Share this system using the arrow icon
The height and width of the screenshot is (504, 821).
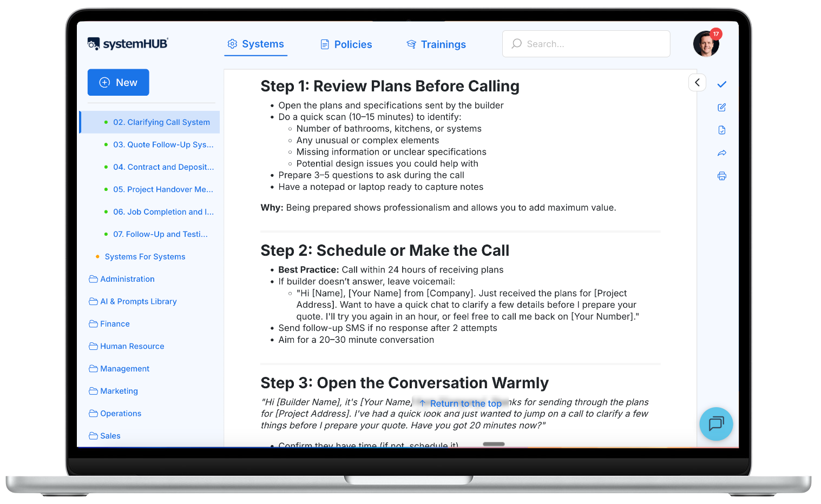(721, 153)
